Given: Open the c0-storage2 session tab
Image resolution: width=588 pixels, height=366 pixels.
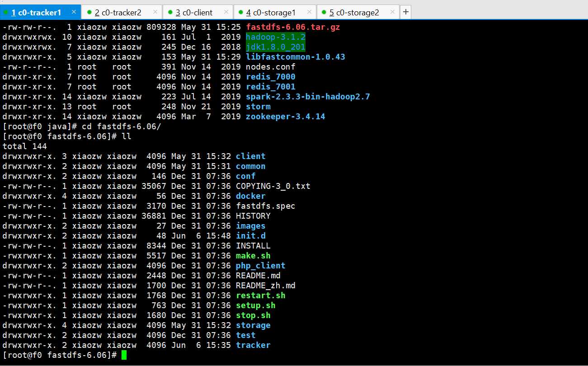Looking at the screenshot, I should pyautogui.click(x=358, y=12).
